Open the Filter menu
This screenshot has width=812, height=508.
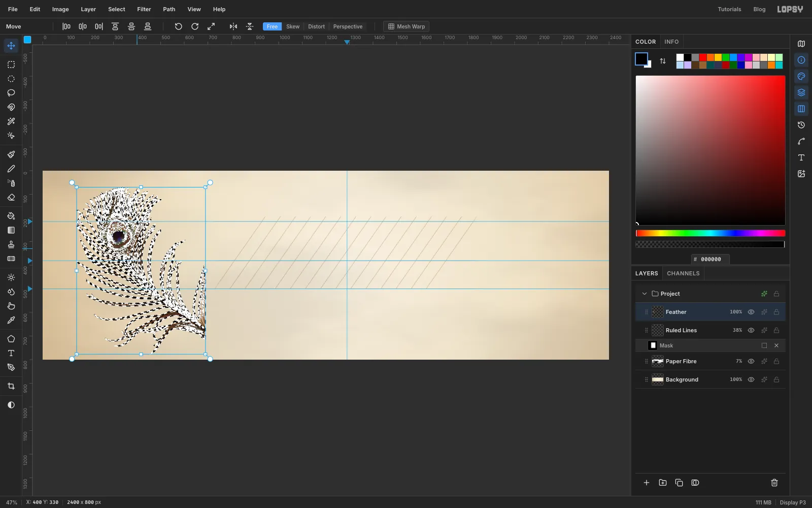[x=144, y=9]
